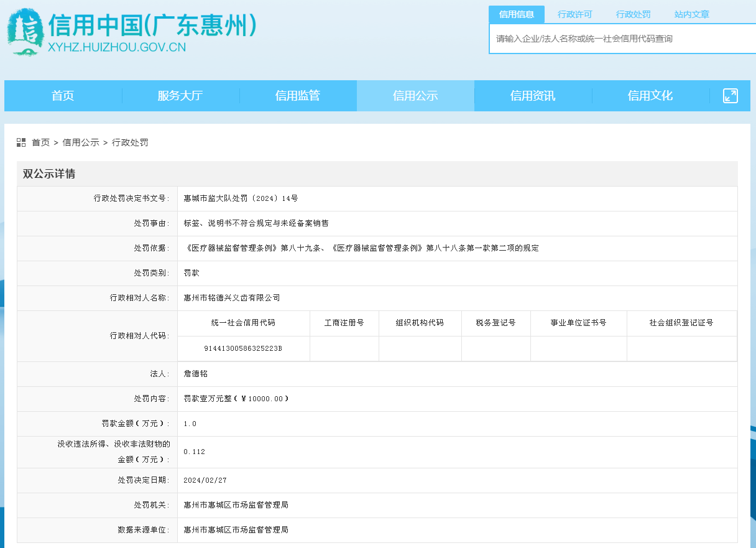Click the grid icon beside breadcrumb 首页
The image size is (756, 548).
coord(21,142)
